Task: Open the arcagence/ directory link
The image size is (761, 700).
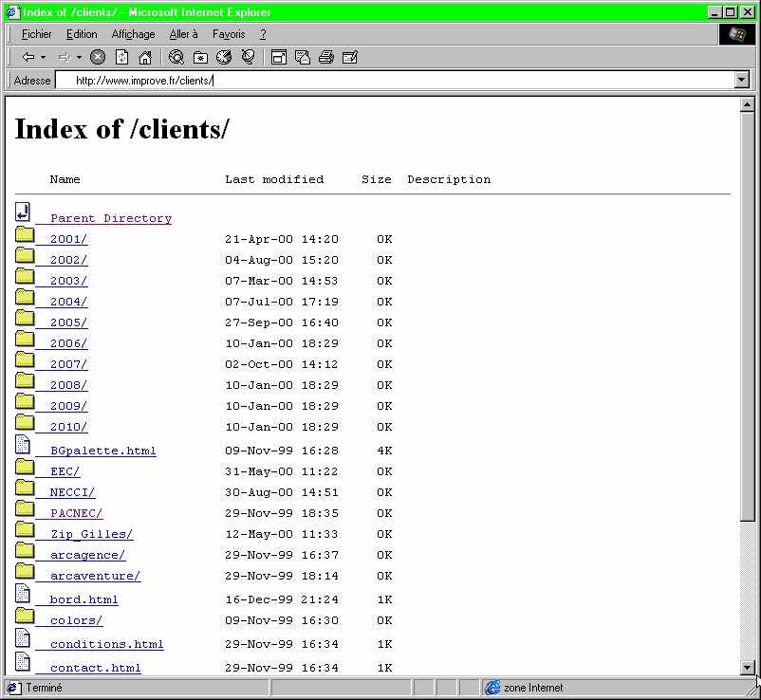Action: tap(88, 555)
